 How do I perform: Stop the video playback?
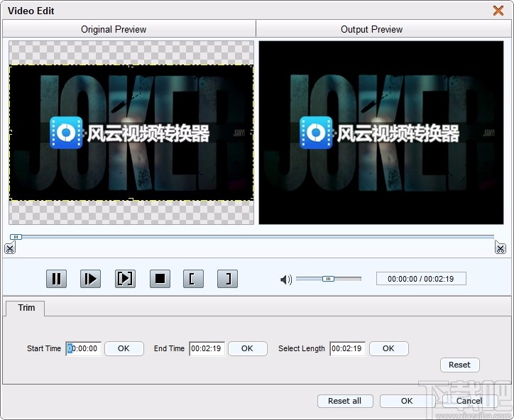click(x=160, y=279)
